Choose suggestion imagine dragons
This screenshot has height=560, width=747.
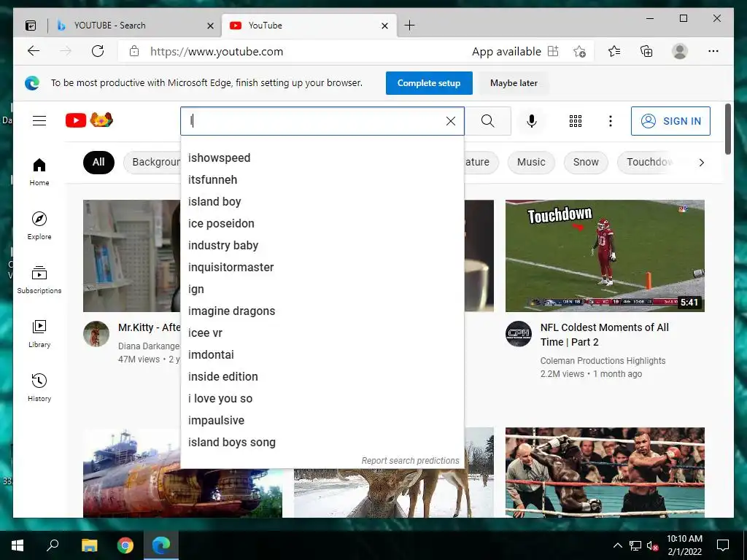pyautogui.click(x=322, y=311)
